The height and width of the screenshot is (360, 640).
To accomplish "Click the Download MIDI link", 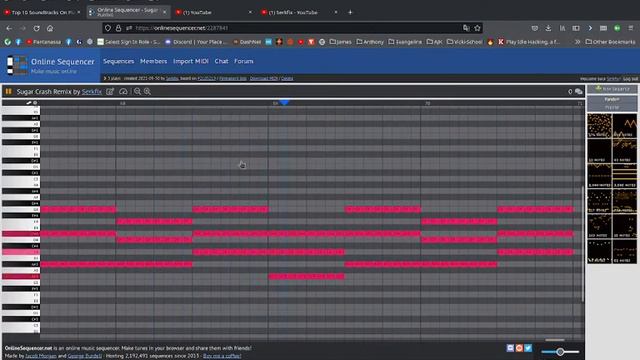I will point(264,78).
